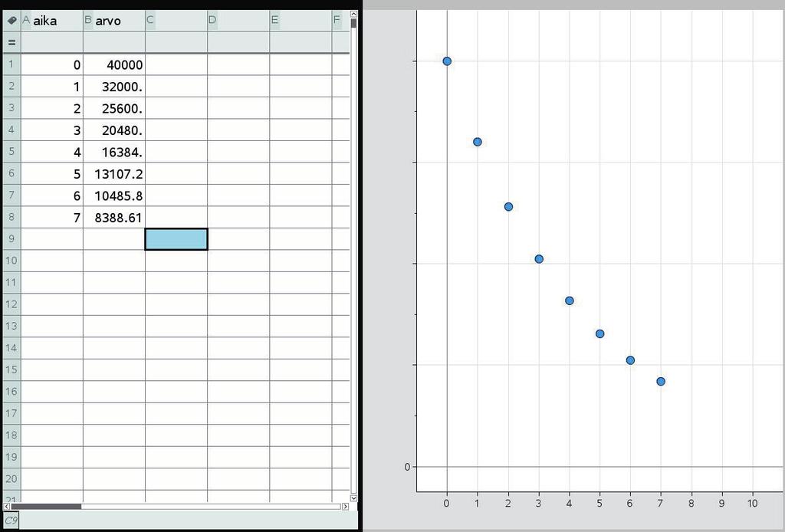Select aika cell with value 3
Screen dimensions: 785x532
point(52,130)
